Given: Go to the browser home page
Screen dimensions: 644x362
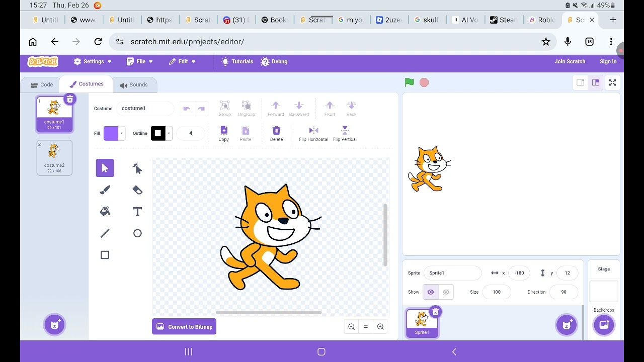Looking at the screenshot, I should pos(33,42).
